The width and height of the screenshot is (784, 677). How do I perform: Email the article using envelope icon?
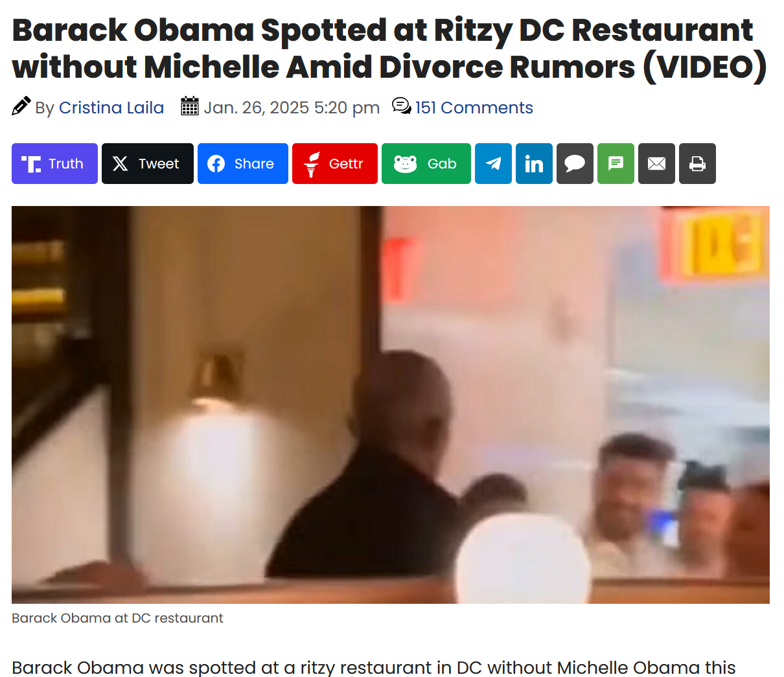click(656, 164)
